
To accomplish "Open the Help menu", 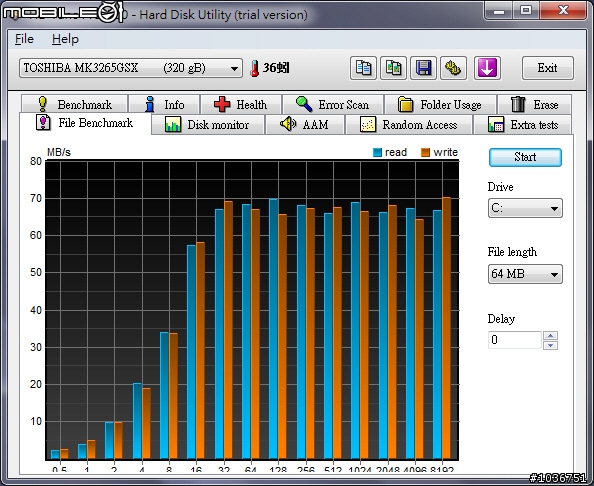I will pos(65,39).
